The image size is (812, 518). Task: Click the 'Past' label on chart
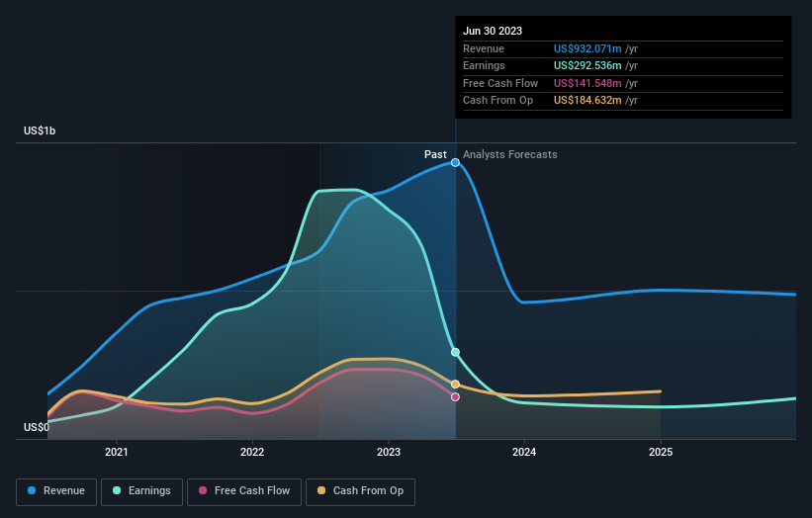(435, 154)
